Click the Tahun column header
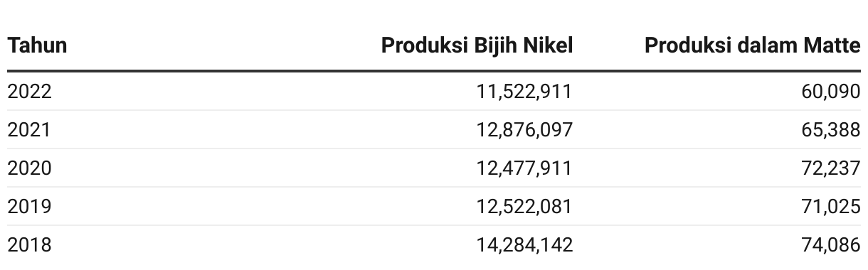 coord(37,45)
